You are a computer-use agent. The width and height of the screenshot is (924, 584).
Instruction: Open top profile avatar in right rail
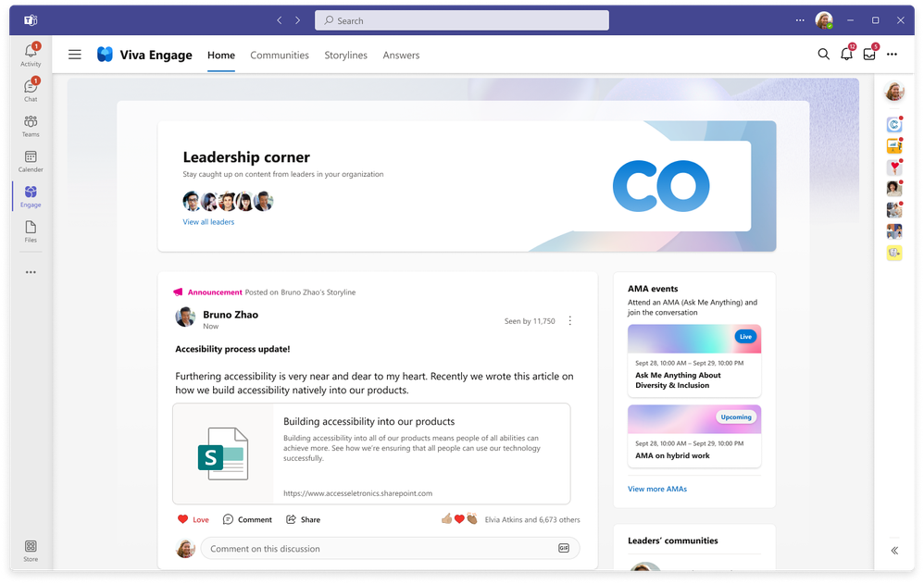pyautogui.click(x=894, y=92)
